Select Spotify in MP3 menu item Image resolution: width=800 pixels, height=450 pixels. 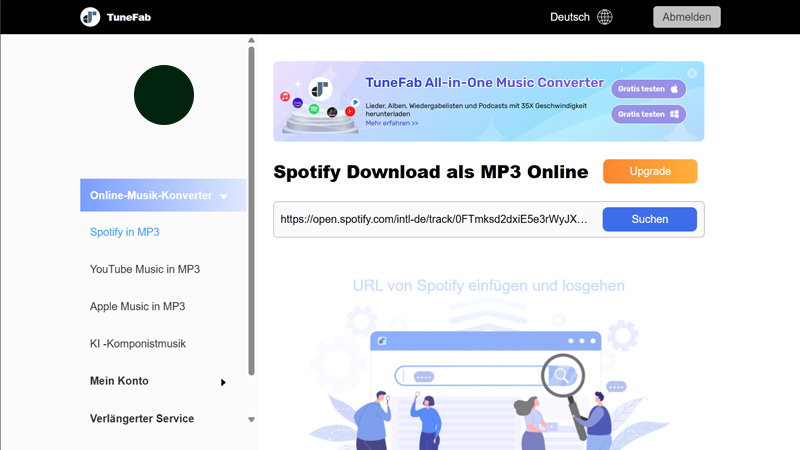[124, 232]
